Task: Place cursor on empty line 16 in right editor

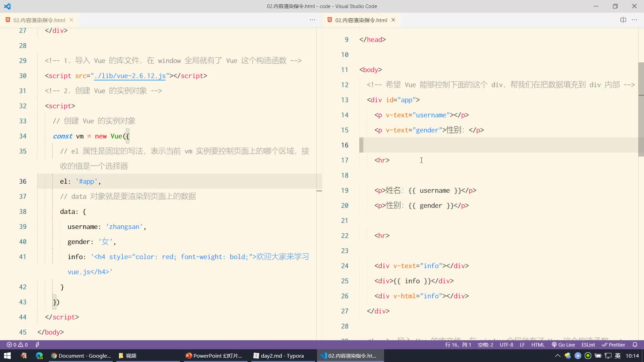Action: (x=499, y=145)
